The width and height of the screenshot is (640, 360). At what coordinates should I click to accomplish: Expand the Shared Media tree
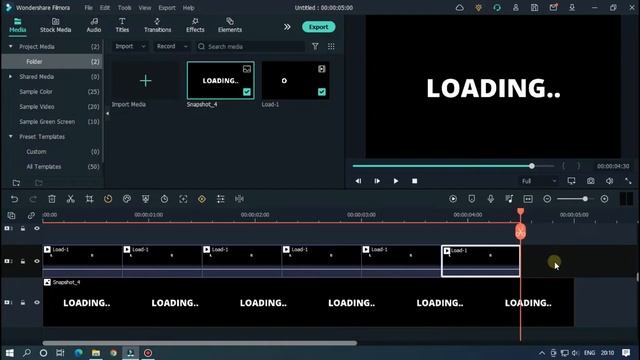pos(11,76)
